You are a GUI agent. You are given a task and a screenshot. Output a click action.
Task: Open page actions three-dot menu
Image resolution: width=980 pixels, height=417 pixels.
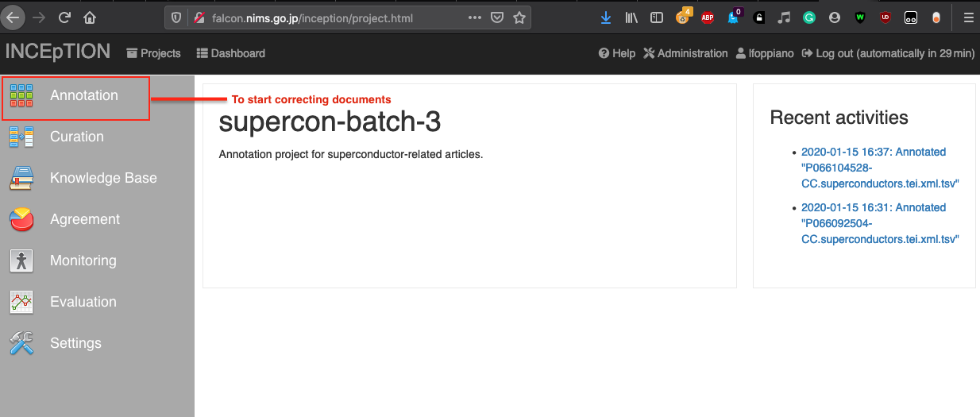tap(474, 17)
